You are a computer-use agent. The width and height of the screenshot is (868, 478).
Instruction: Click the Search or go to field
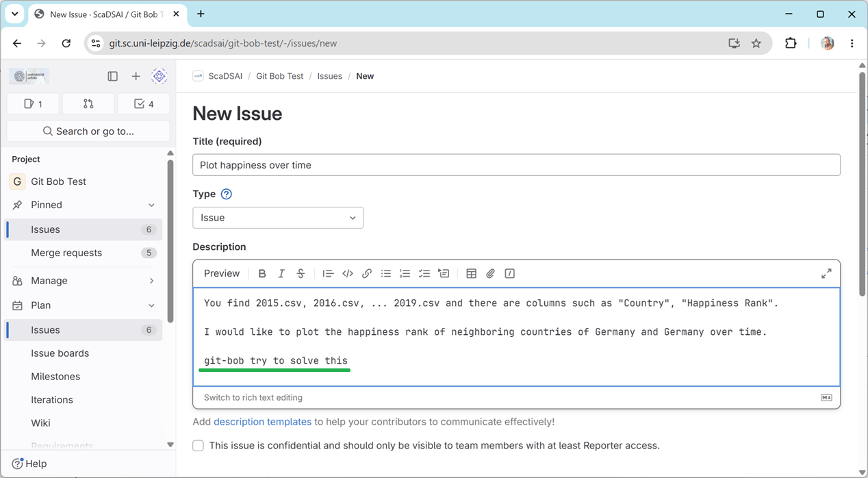tap(88, 131)
